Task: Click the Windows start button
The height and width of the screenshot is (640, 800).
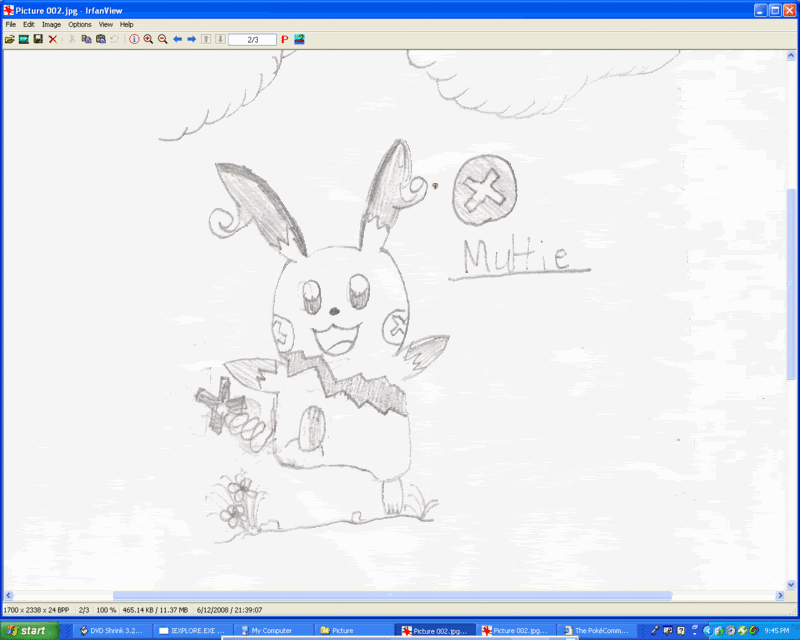Action: click(29, 631)
